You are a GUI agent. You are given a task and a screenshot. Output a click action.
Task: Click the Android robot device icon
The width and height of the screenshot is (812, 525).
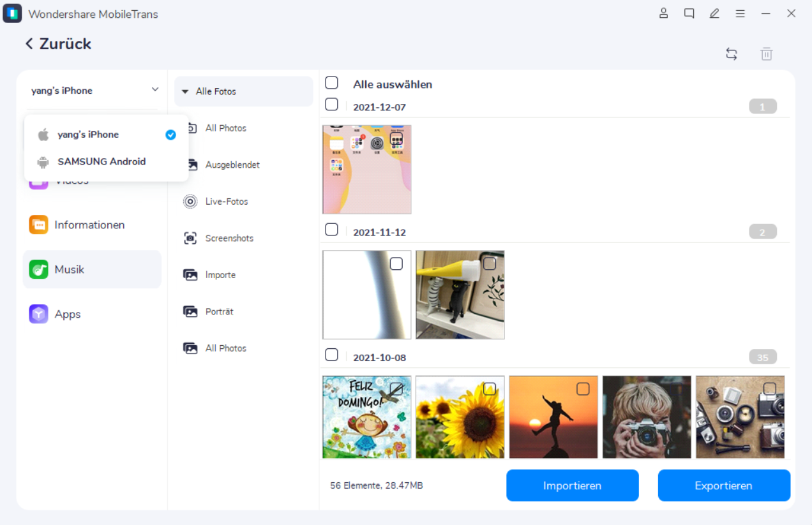pyautogui.click(x=43, y=162)
